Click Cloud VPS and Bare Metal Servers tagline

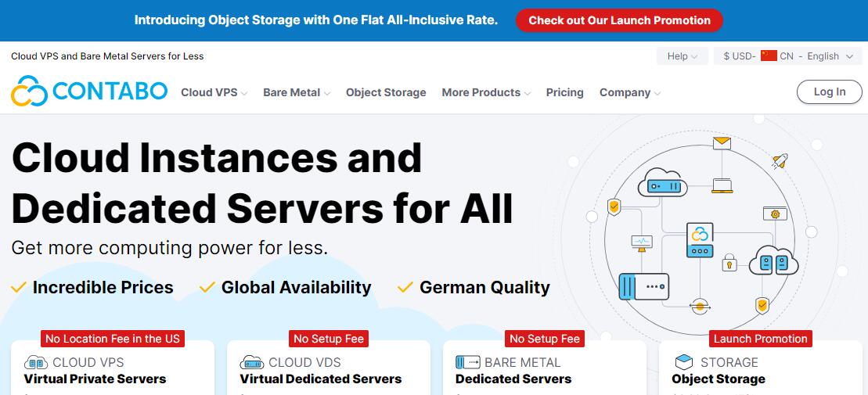tap(107, 56)
